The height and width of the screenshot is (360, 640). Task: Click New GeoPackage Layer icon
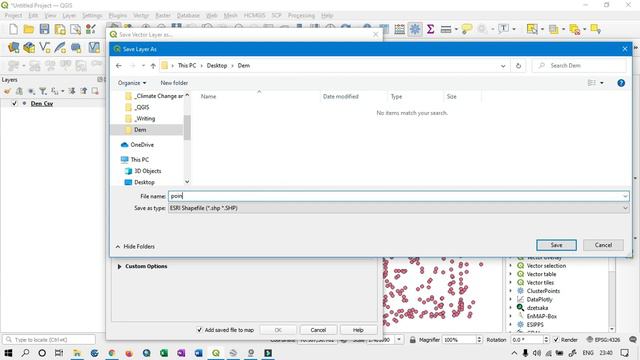pyautogui.click(x=29, y=48)
